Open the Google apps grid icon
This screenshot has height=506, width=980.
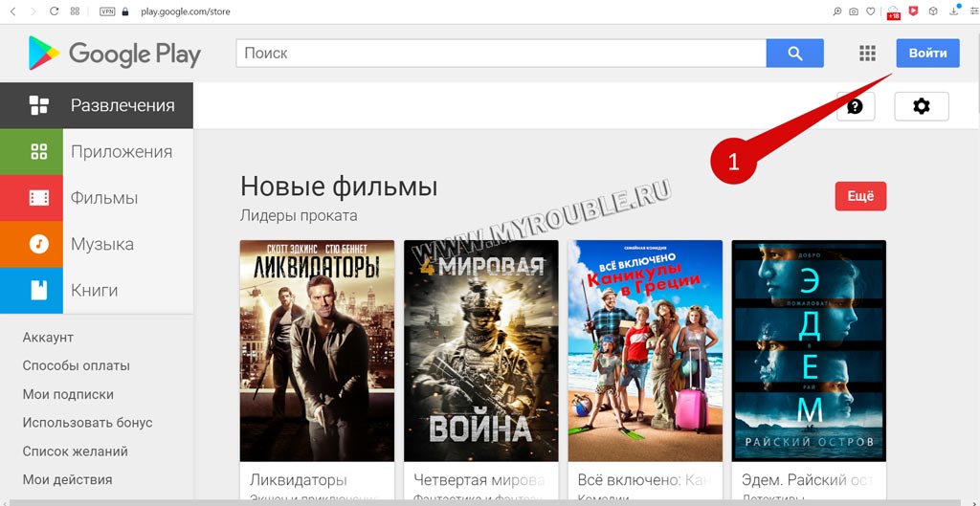pyautogui.click(x=867, y=54)
